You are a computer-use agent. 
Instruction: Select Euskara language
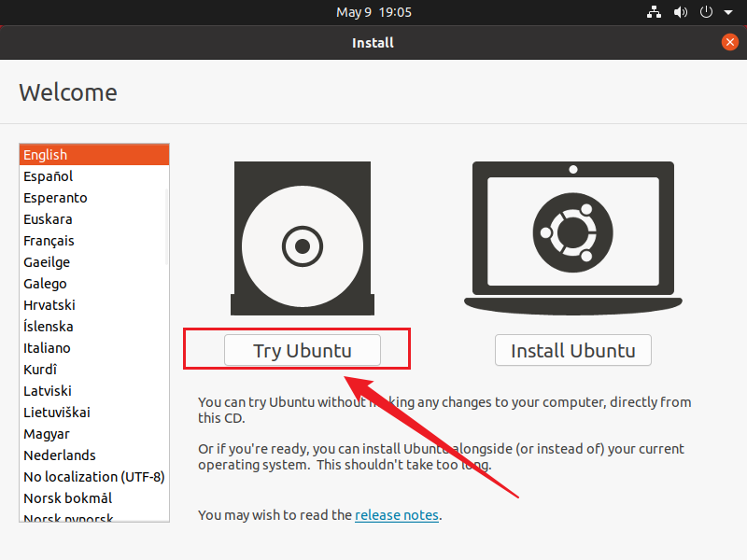coord(94,219)
